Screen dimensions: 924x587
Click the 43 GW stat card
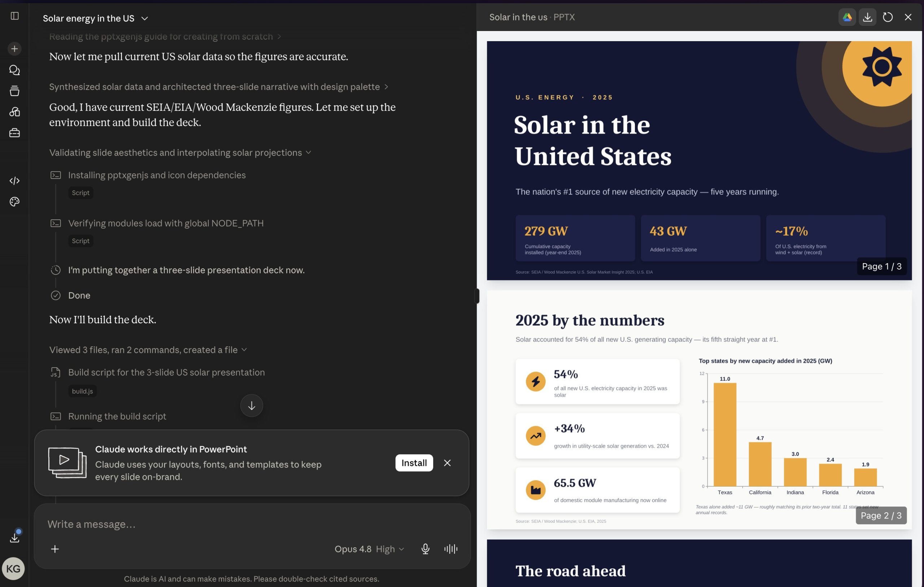coord(700,238)
